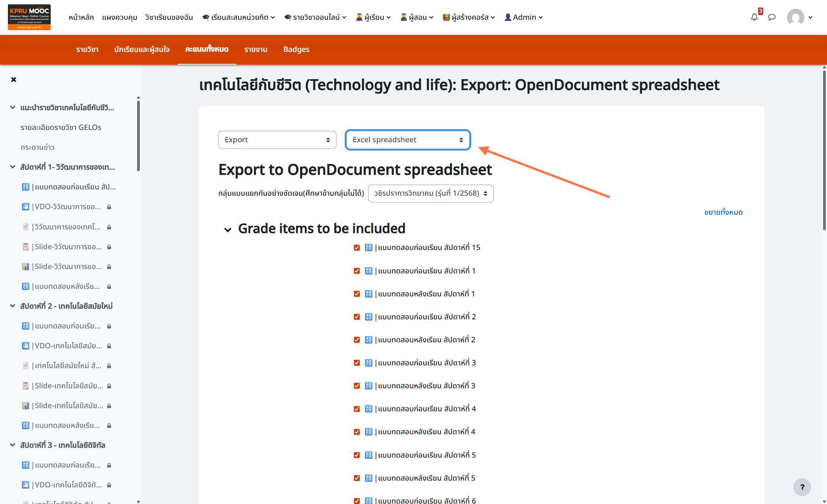Open the Export action dropdown
827x504 pixels.
point(277,140)
